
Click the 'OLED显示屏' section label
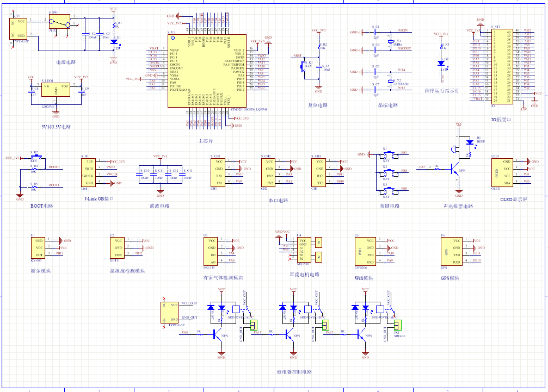click(513, 200)
